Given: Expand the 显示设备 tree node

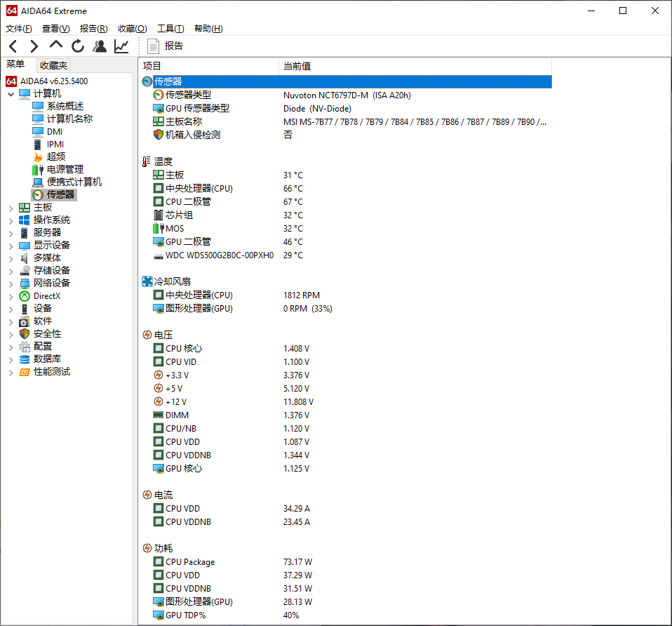Looking at the screenshot, I should click(11, 246).
